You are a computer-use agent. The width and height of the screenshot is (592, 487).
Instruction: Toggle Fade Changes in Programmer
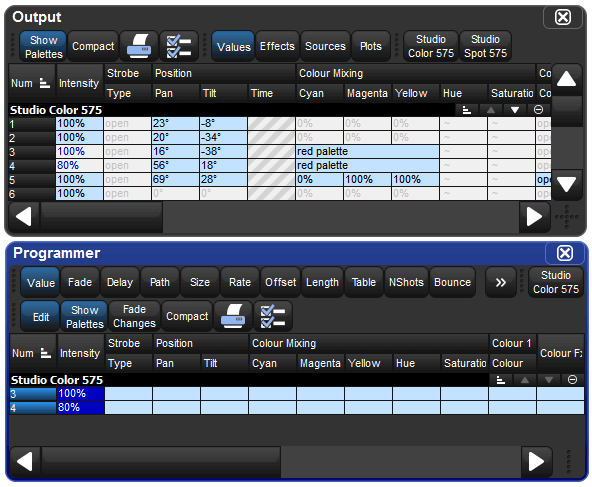coord(134,316)
